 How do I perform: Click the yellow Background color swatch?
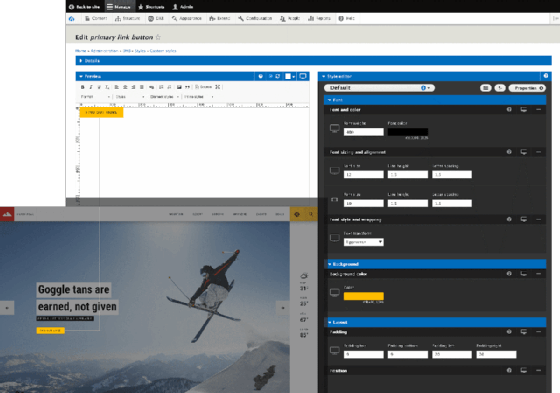coord(364,296)
